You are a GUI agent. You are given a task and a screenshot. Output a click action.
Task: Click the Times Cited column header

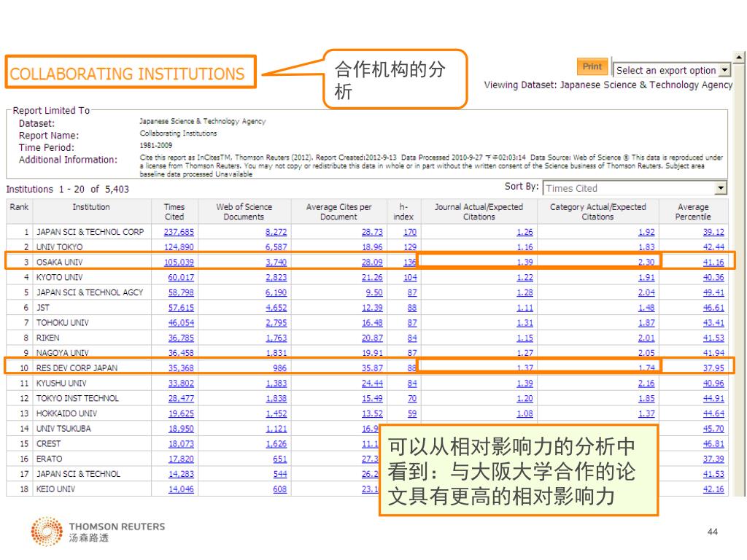click(174, 212)
